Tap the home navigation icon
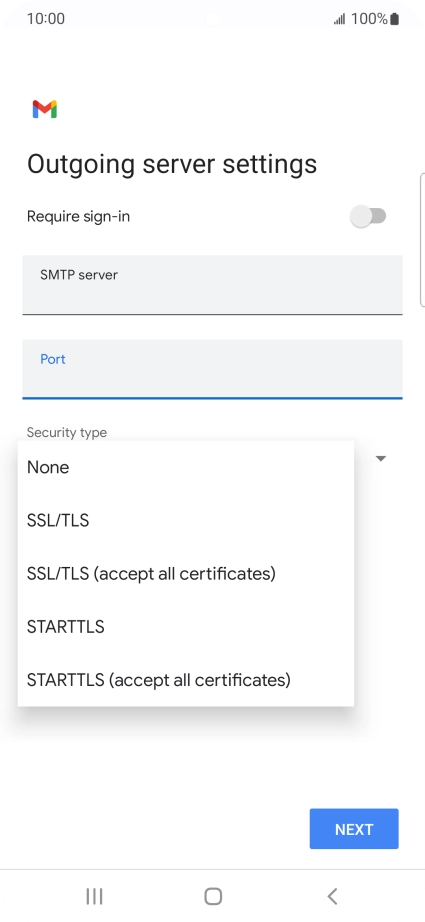Screen dimensions: 425x922 [213, 896]
